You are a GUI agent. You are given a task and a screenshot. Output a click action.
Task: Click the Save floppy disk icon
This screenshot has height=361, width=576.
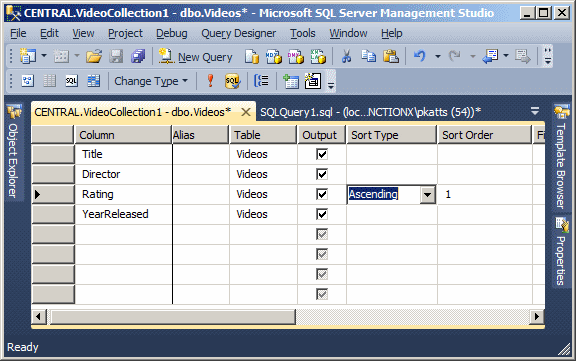pyautogui.click(x=116, y=57)
